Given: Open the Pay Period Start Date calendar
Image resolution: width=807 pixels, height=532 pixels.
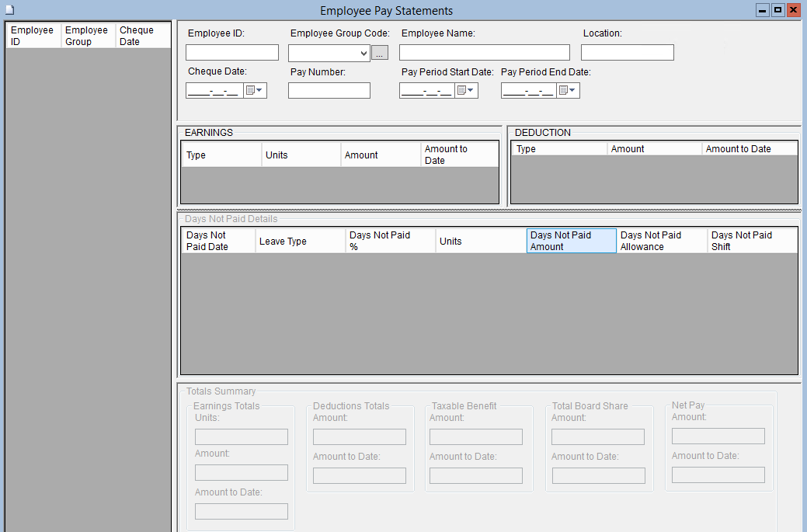Looking at the screenshot, I should pyautogui.click(x=466, y=91).
